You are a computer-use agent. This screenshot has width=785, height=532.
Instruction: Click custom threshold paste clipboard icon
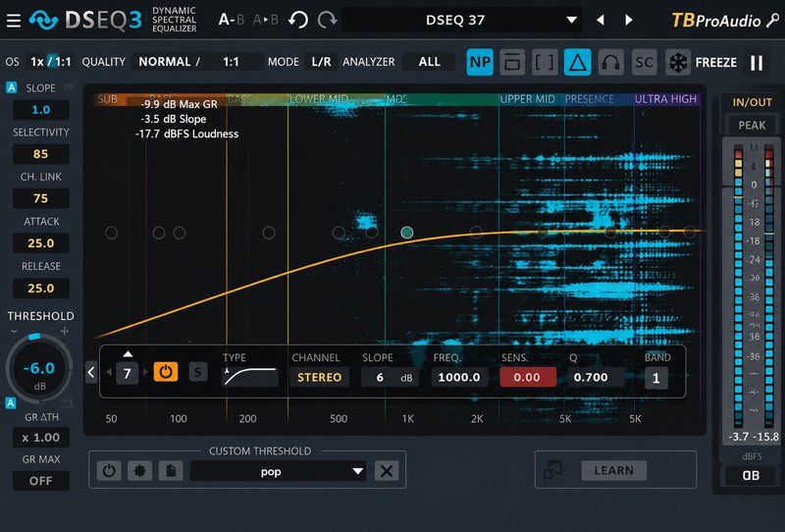click(171, 471)
